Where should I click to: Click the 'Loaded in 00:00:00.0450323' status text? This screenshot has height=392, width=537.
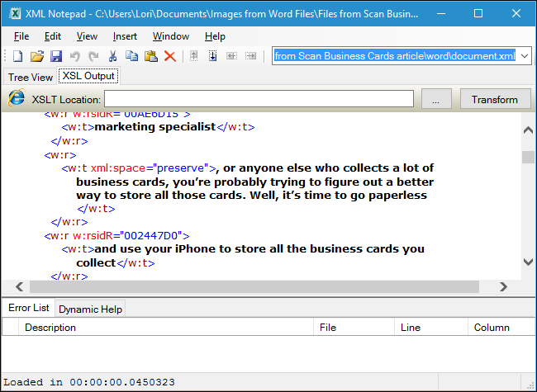click(89, 382)
